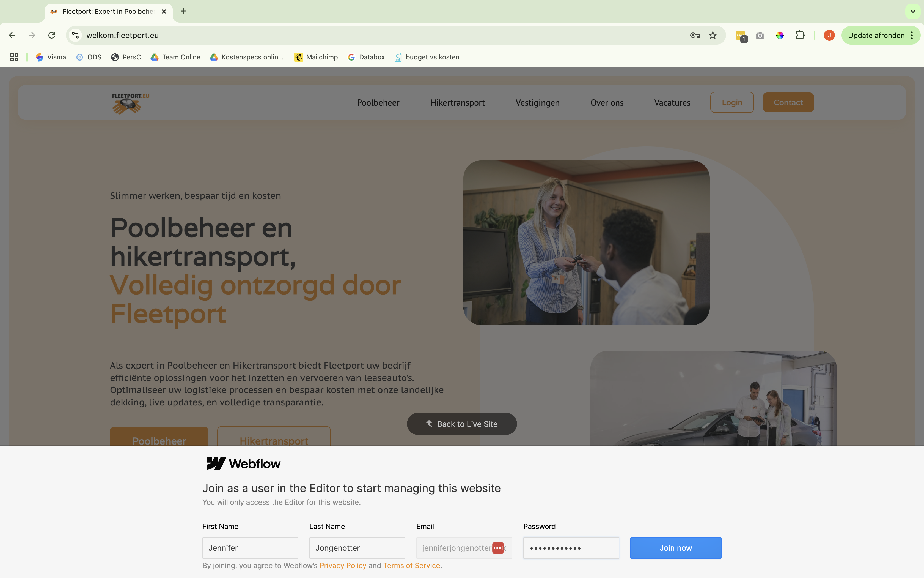Open the color wheel extension icon
The width and height of the screenshot is (924, 578).
pos(780,35)
